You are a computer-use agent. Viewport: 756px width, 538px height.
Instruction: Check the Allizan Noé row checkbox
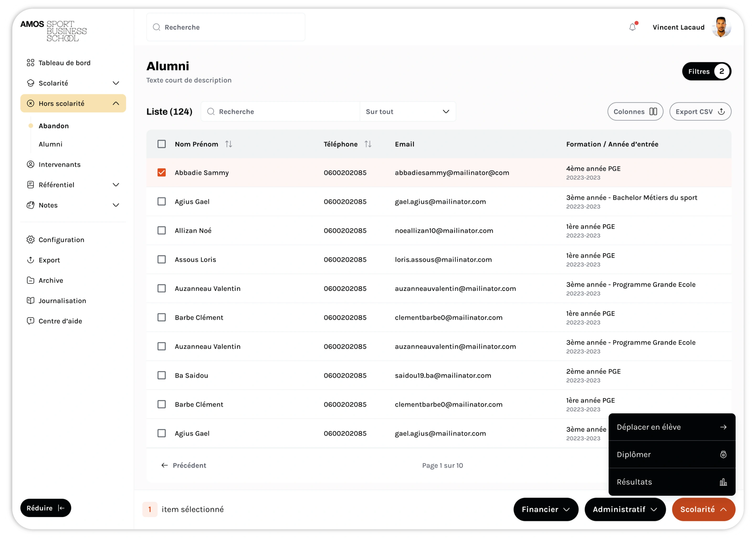[x=161, y=231]
